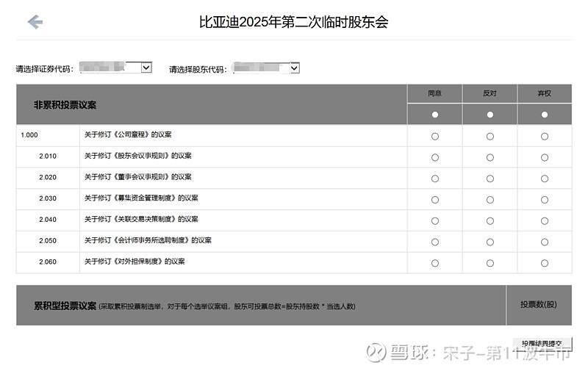Click proposal text 关于修订《对外担保制度》的议案
Image resolution: width=588 pixels, height=371 pixels.
tap(135, 262)
